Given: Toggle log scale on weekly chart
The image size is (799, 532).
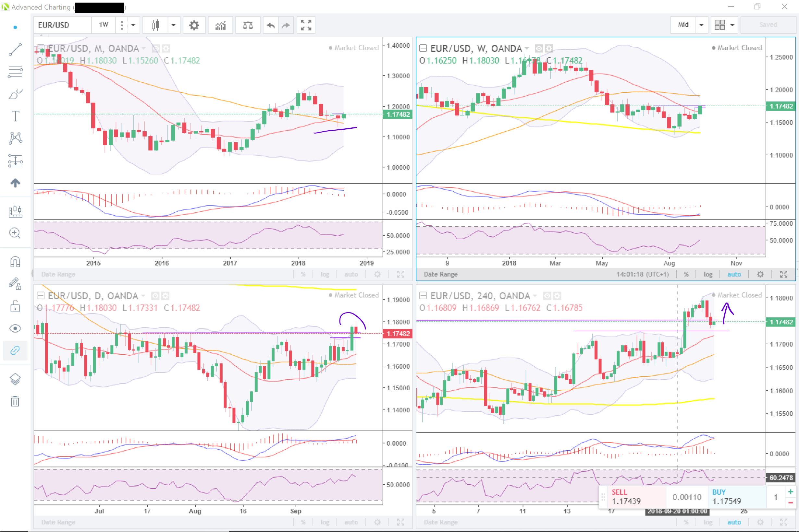Looking at the screenshot, I should [708, 274].
